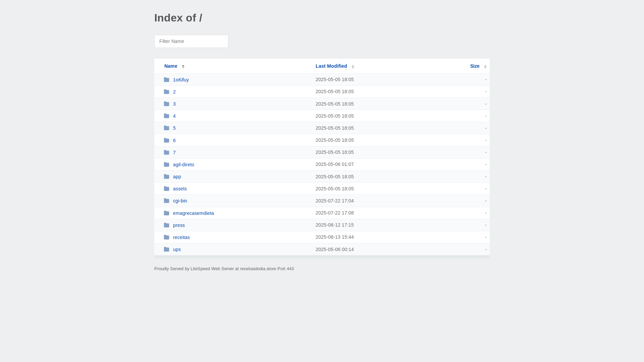Open the receitas folder
Viewport: 644px width, 362px height.
tap(181, 237)
